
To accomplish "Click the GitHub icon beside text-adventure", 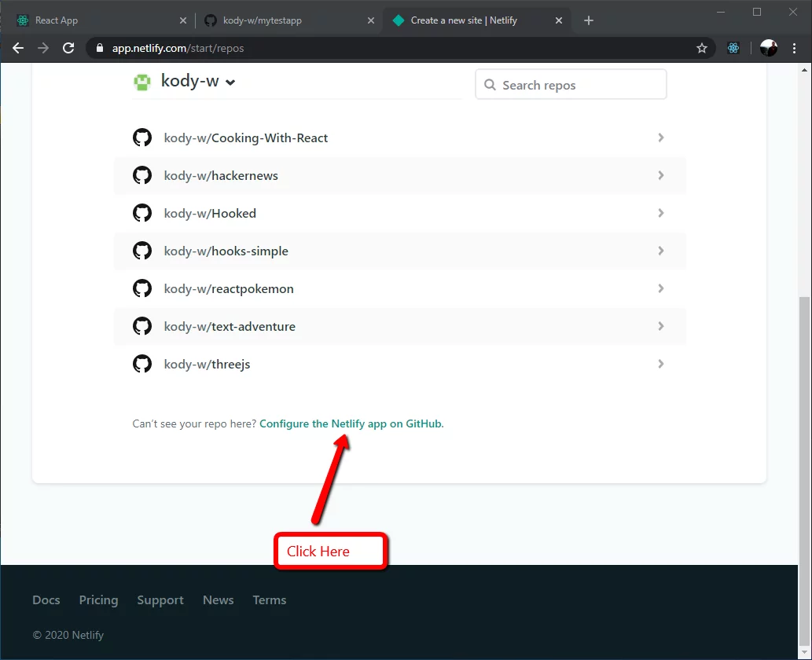I will (142, 326).
